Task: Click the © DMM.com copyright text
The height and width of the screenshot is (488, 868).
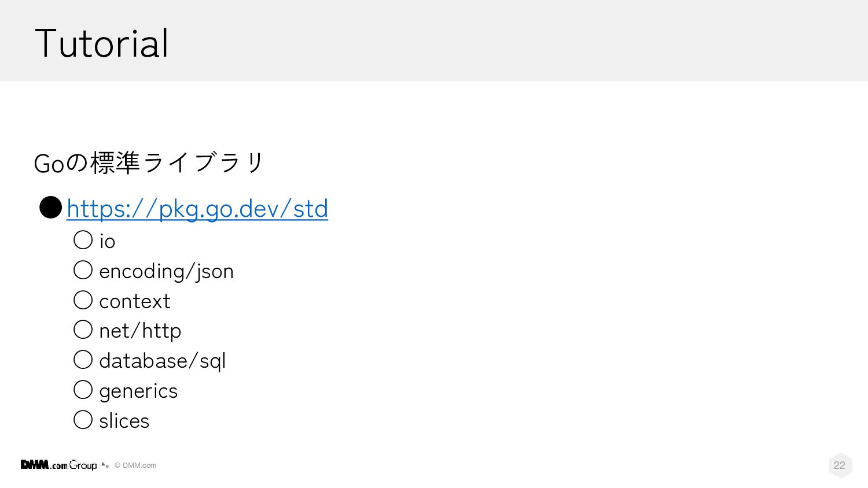Action: (x=135, y=465)
